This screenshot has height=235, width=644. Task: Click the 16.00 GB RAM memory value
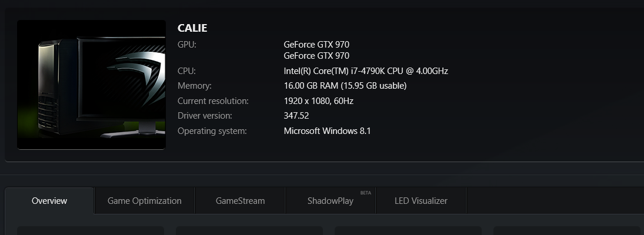pyautogui.click(x=345, y=86)
